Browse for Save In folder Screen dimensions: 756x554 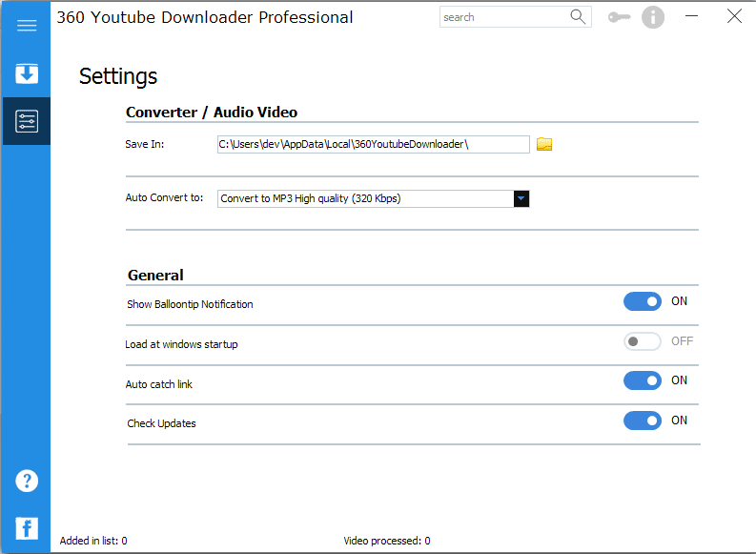pos(544,144)
